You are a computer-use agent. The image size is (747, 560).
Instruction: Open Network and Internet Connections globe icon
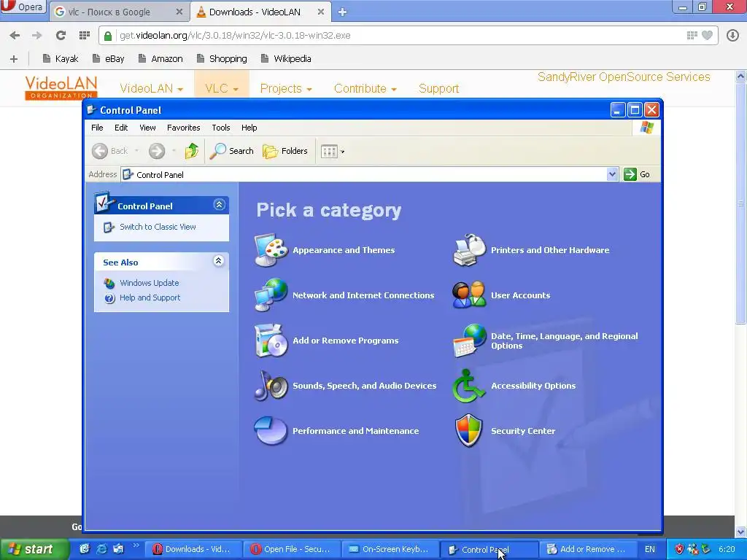coord(271,295)
